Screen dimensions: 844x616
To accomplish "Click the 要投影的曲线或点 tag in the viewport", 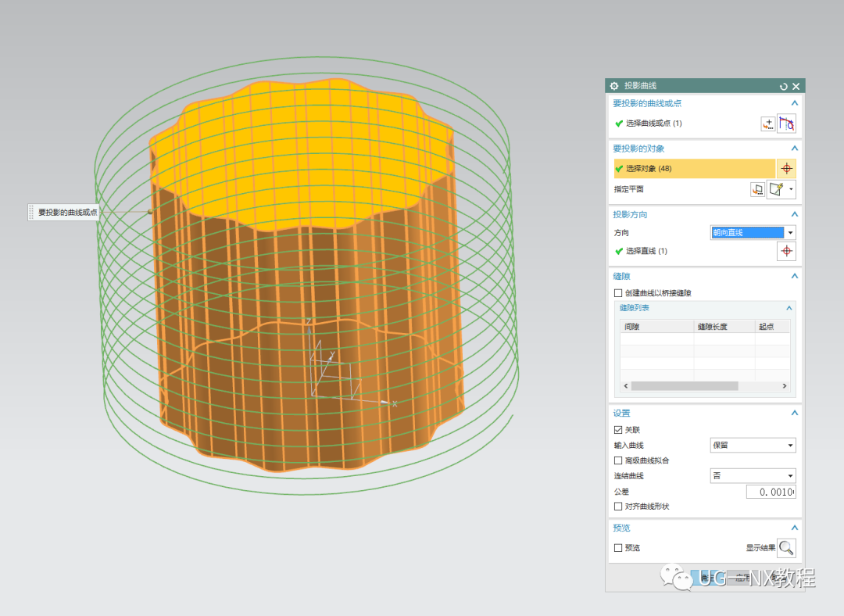I will coord(63,212).
